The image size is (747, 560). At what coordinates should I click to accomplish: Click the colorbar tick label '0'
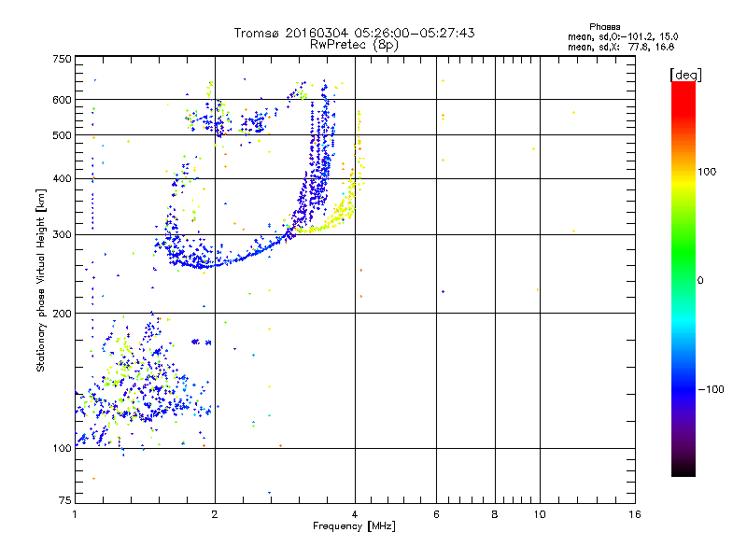(700, 281)
